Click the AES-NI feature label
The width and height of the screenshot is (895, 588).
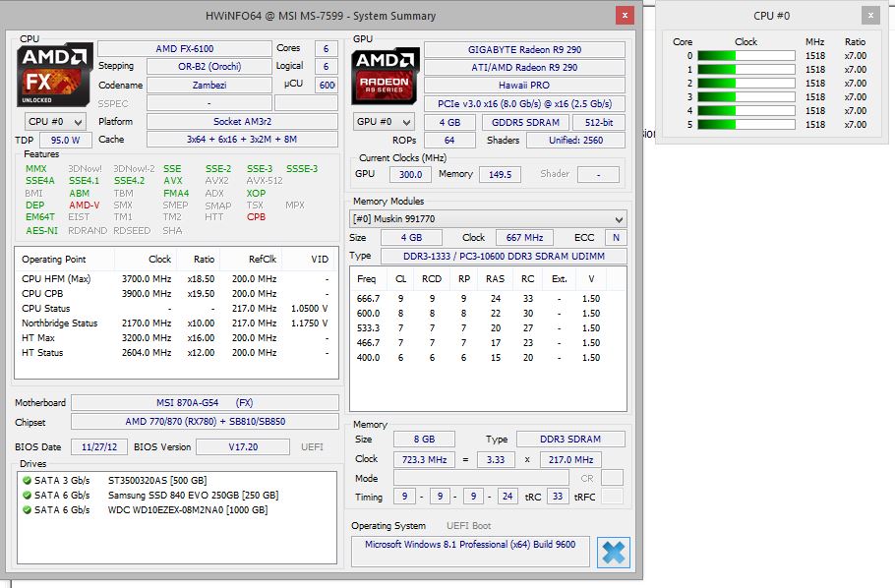41,231
